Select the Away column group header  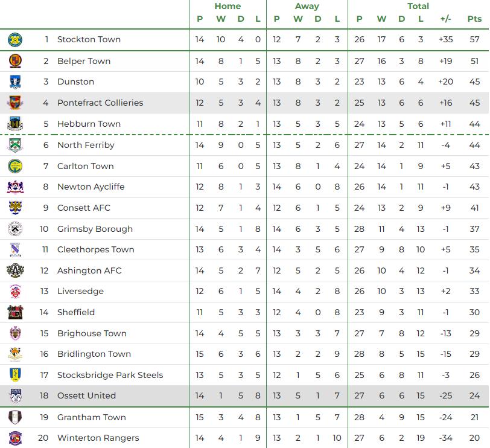coord(307,6)
